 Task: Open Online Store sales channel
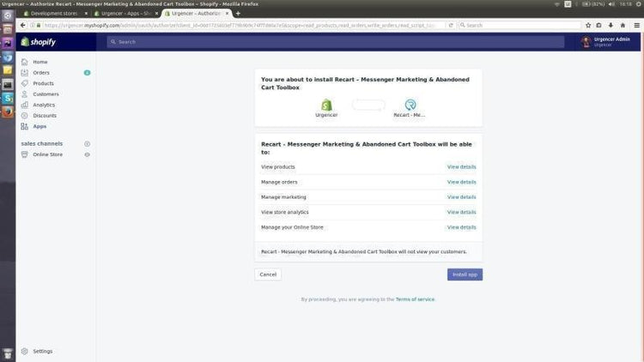(x=47, y=154)
